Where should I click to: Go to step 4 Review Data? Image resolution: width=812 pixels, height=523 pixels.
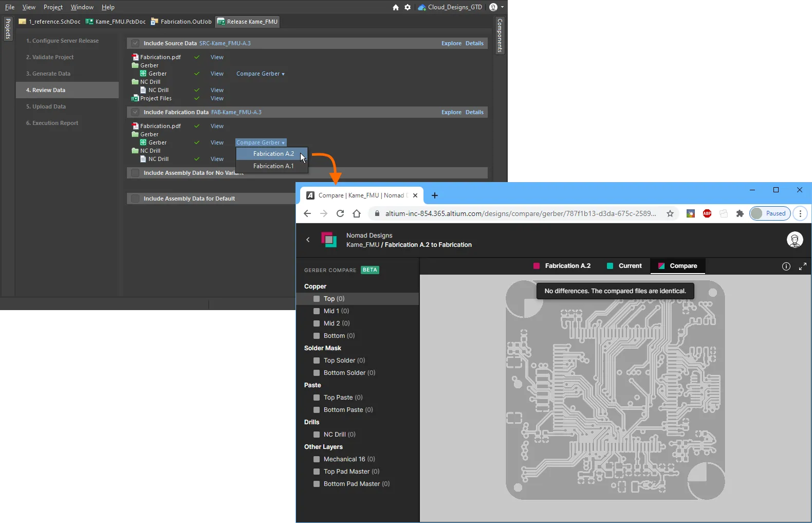[67, 90]
